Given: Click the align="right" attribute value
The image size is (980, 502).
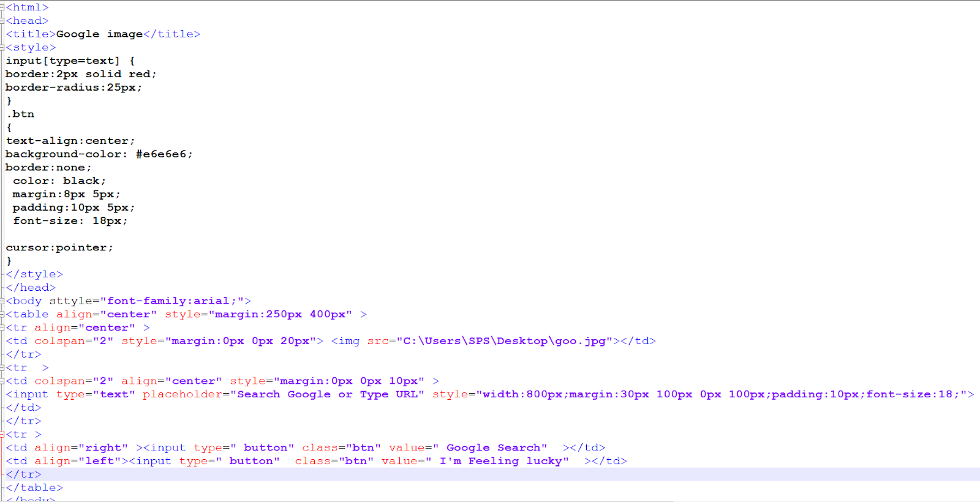Looking at the screenshot, I should coord(103,448).
